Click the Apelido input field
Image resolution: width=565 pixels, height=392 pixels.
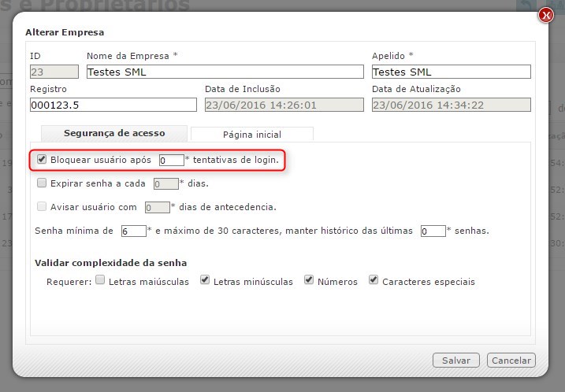click(x=451, y=72)
